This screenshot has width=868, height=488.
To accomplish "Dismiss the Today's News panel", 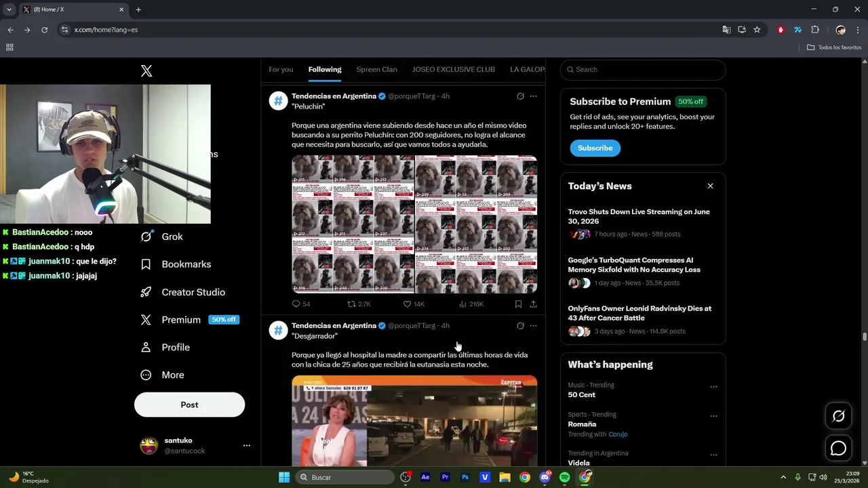I will click(710, 186).
